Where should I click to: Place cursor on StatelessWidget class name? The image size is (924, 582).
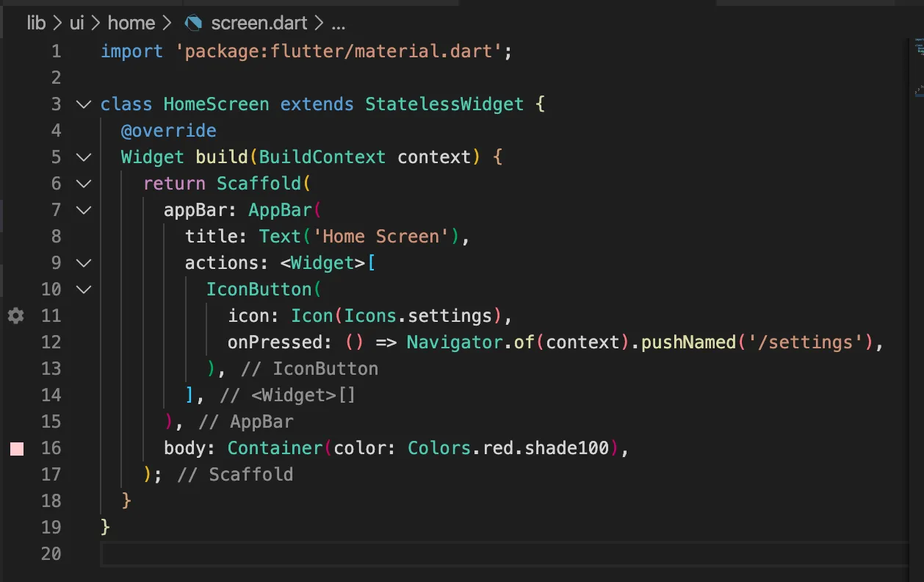click(444, 104)
